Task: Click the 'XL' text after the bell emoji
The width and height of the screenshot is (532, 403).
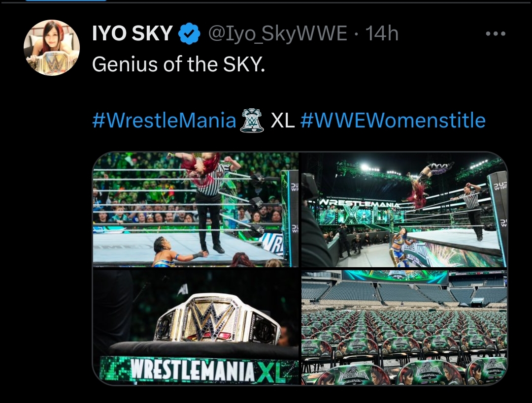Action: [283, 121]
